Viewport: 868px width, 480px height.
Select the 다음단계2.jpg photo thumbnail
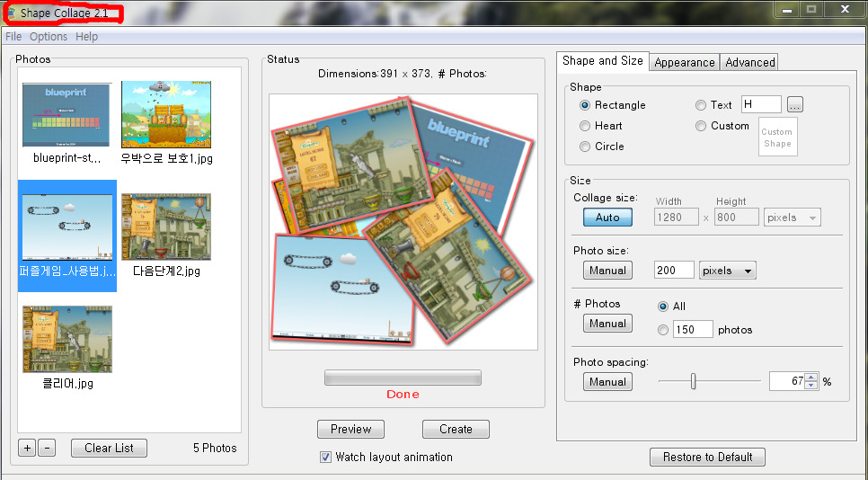[x=166, y=227]
